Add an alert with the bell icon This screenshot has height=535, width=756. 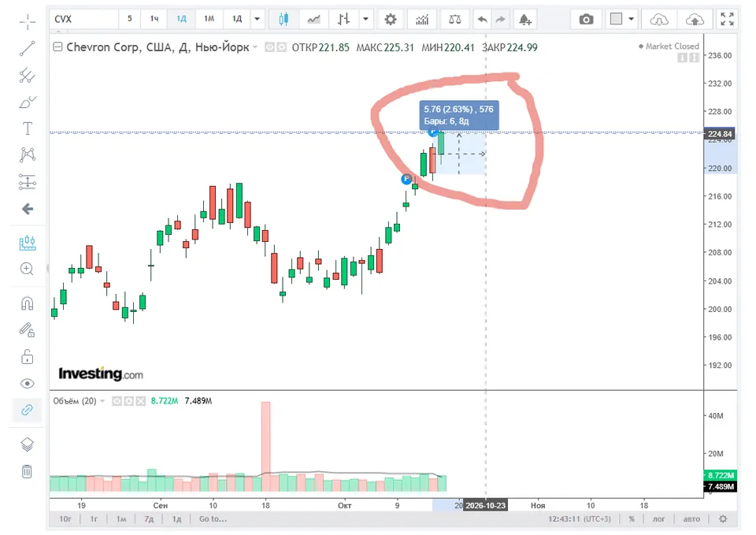[525, 19]
